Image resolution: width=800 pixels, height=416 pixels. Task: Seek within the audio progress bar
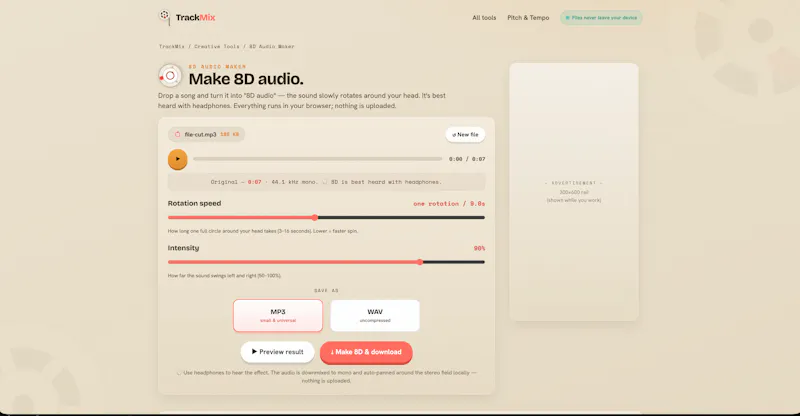tap(317, 159)
